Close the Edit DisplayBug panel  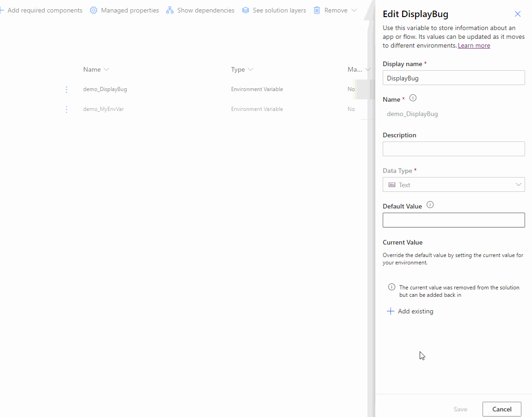pyautogui.click(x=517, y=14)
